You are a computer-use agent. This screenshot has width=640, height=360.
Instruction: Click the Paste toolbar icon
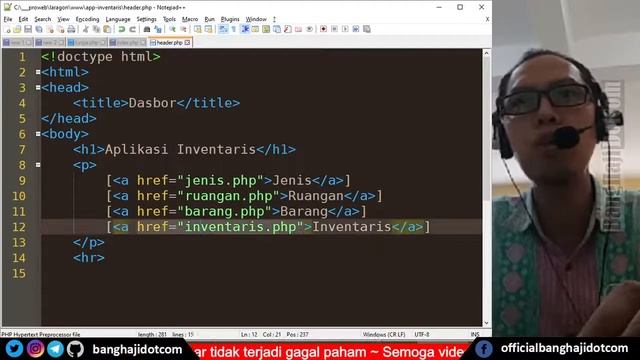pyautogui.click(x=107, y=29)
